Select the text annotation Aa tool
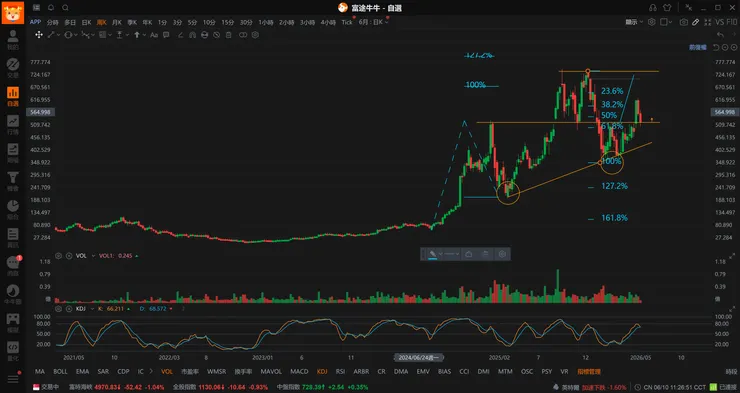 click(x=154, y=35)
